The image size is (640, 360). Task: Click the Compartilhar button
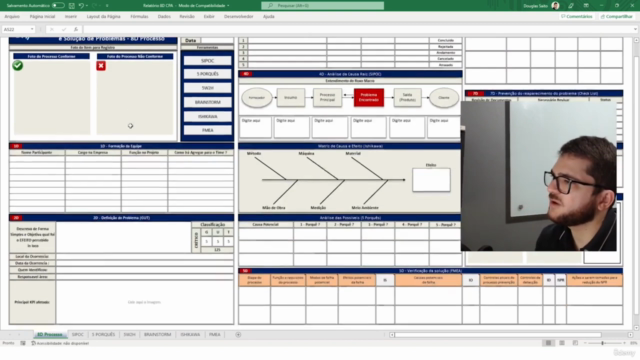(x=616, y=17)
